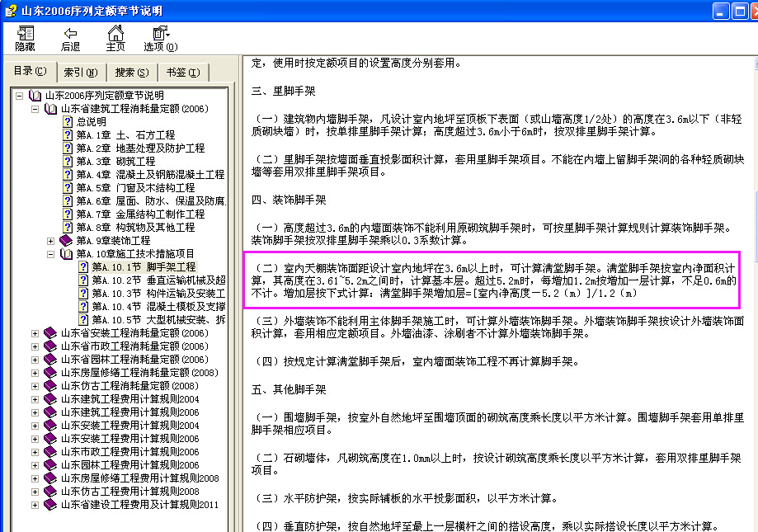
Task: Switch to the 搜索 (Search) tab
Action: click(131, 73)
